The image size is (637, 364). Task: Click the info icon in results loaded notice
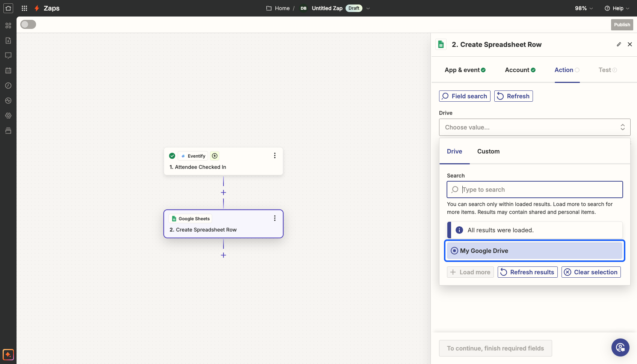coord(459,230)
